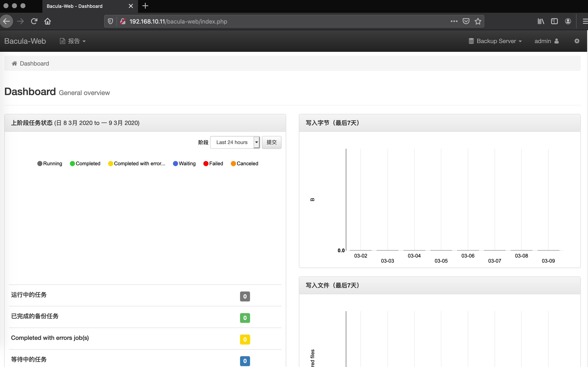Open the Last 24 hours period selector

pos(235,142)
